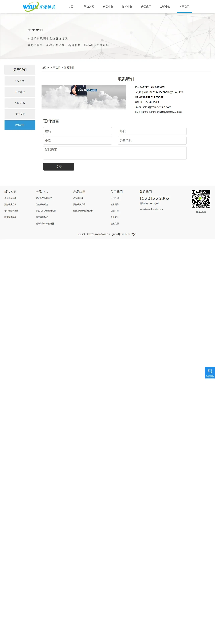This screenshot has width=215, height=644.
Task: Click the company address line 北京市房山区
Action: point(158,112)
